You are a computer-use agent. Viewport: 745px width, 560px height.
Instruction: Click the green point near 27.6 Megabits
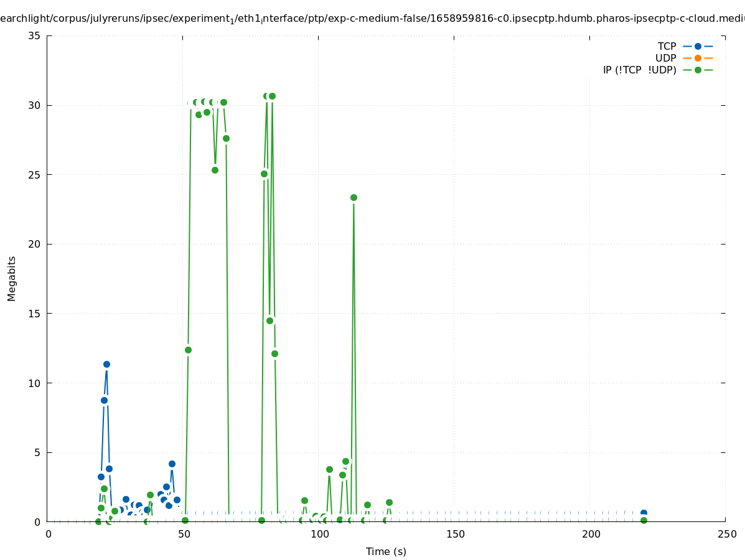[x=226, y=138]
